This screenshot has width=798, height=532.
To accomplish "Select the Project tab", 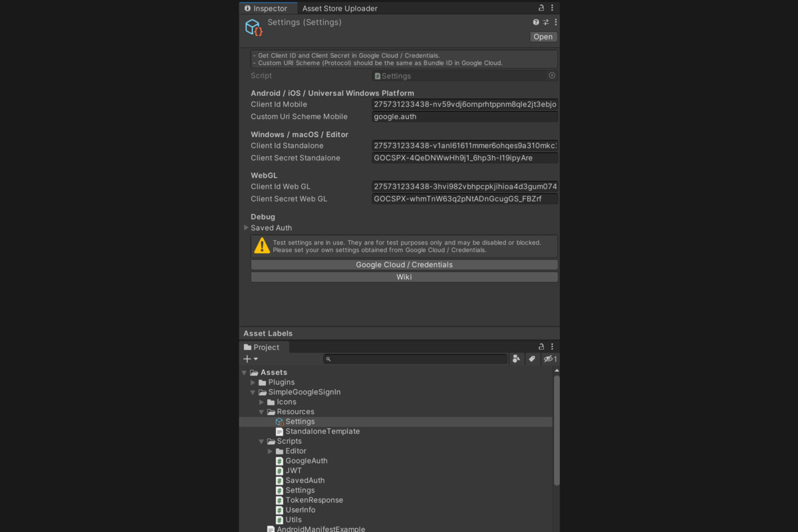I will coord(263,347).
